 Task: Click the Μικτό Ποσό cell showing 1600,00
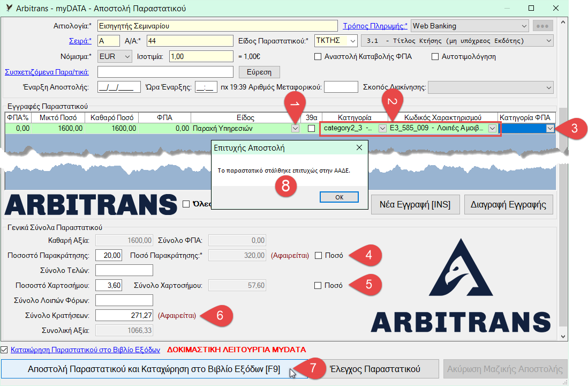coord(58,129)
